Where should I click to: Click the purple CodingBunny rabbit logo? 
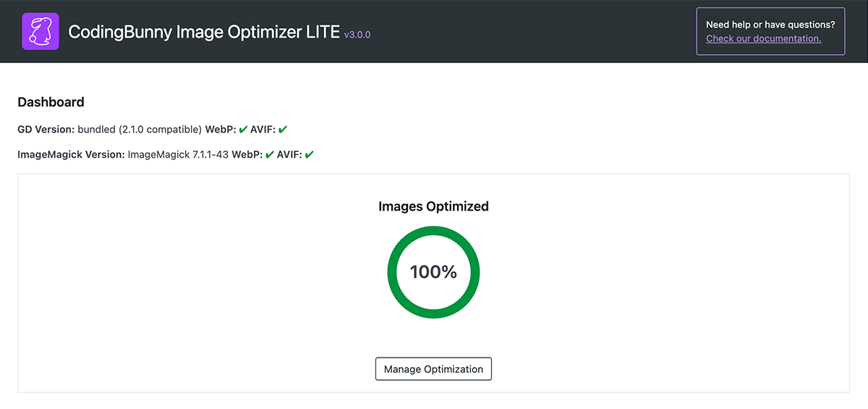41,32
